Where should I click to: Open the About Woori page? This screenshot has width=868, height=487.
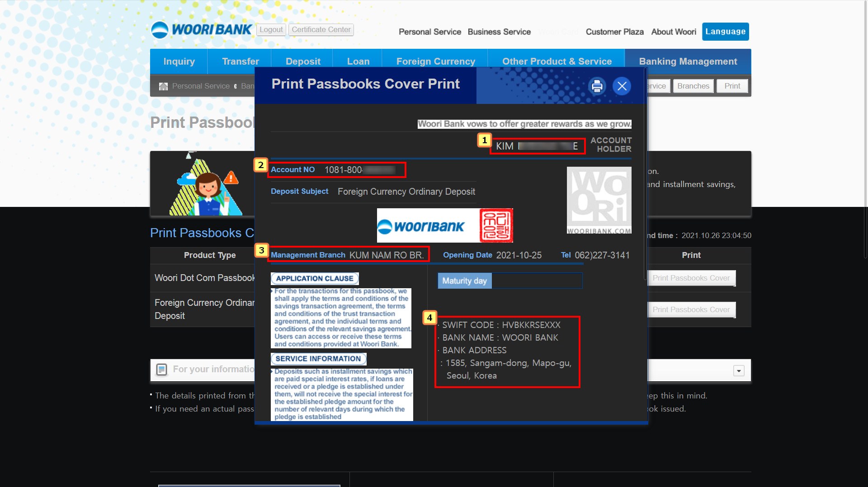pos(674,32)
